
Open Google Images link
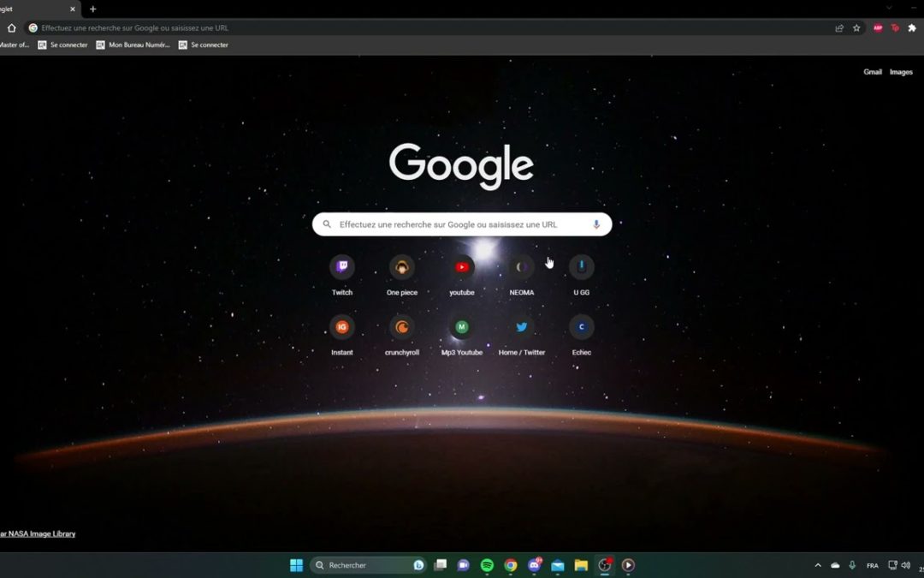click(901, 72)
